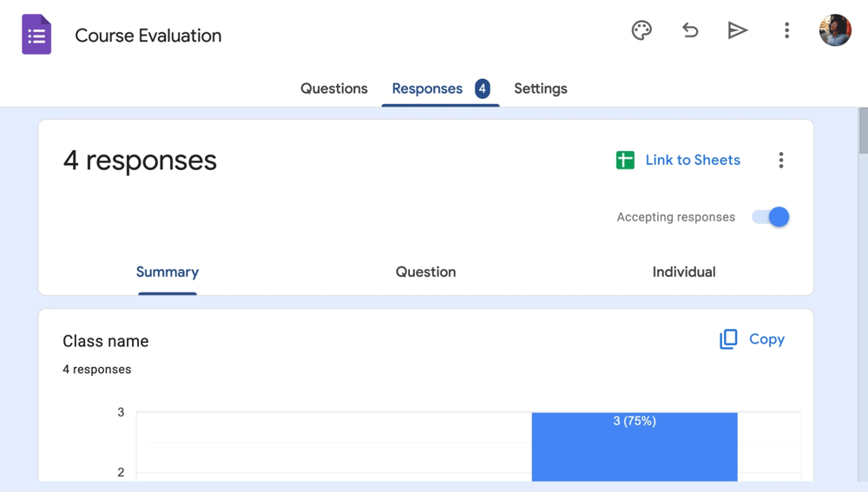
Task: Show Individual responses view
Action: coord(684,272)
